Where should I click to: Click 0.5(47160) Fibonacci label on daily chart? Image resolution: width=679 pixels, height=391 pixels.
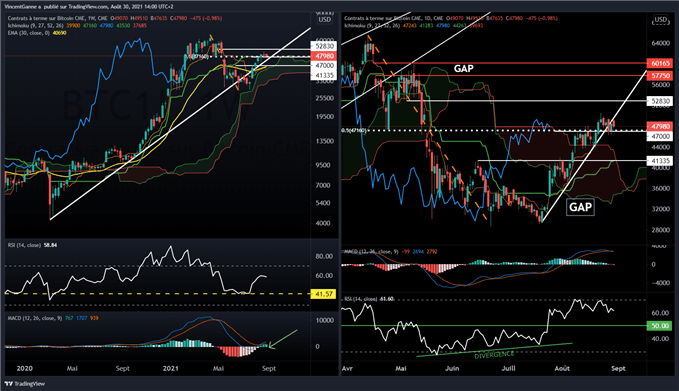(353, 130)
